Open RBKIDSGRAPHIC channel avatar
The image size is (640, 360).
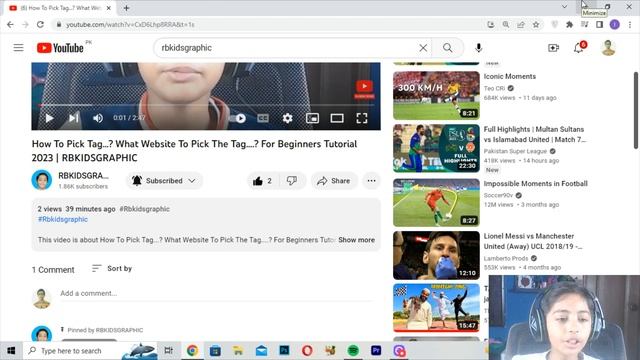(x=42, y=180)
